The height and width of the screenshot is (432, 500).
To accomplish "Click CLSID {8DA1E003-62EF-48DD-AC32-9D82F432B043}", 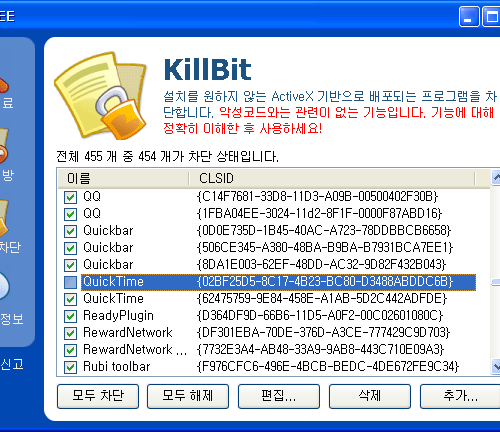I will 322,265.
